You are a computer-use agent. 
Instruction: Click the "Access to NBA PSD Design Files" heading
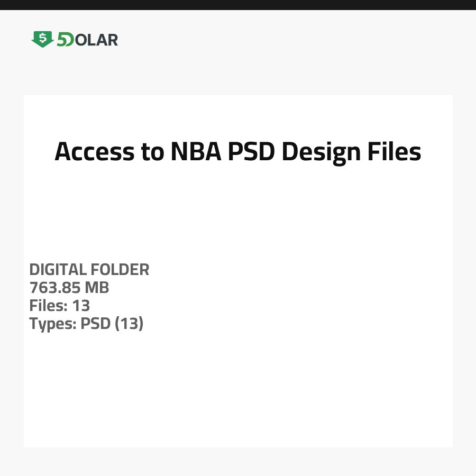click(x=238, y=152)
